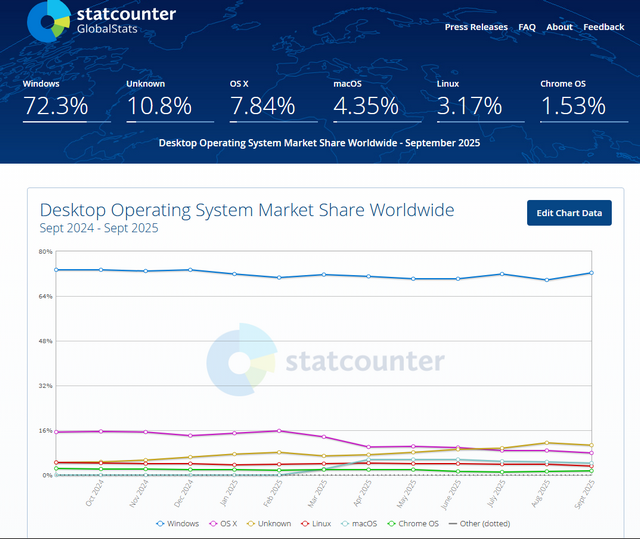
Task: Click the Nov 2024 axis label
Action: [x=139, y=493]
